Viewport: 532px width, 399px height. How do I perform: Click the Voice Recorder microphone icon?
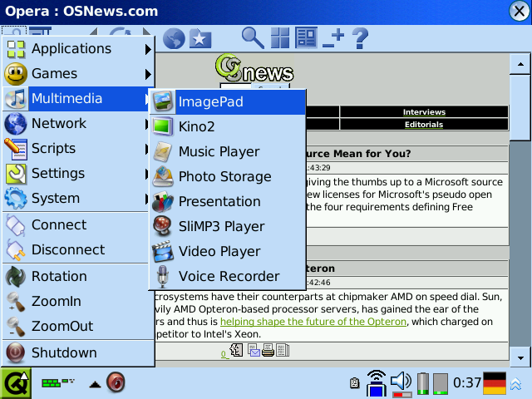[163, 277]
